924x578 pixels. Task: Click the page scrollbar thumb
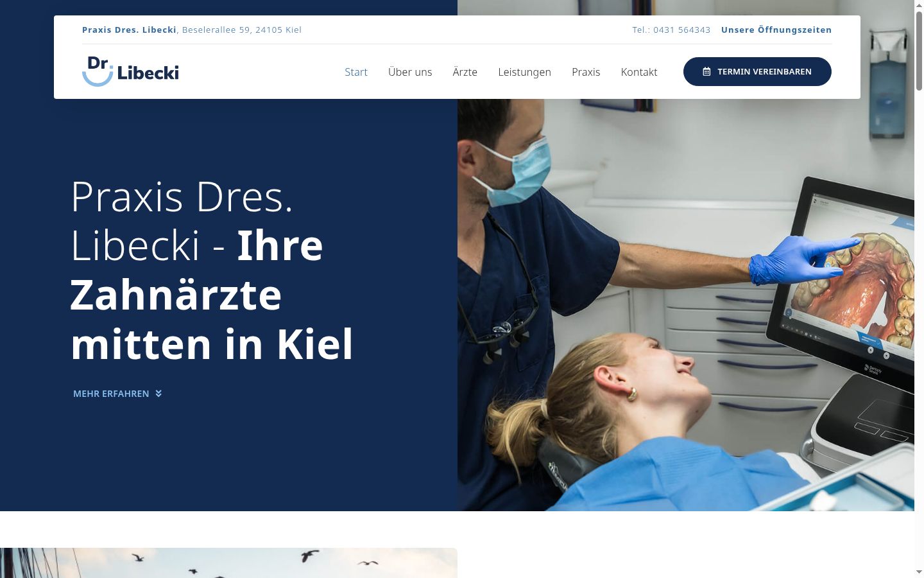(919, 50)
